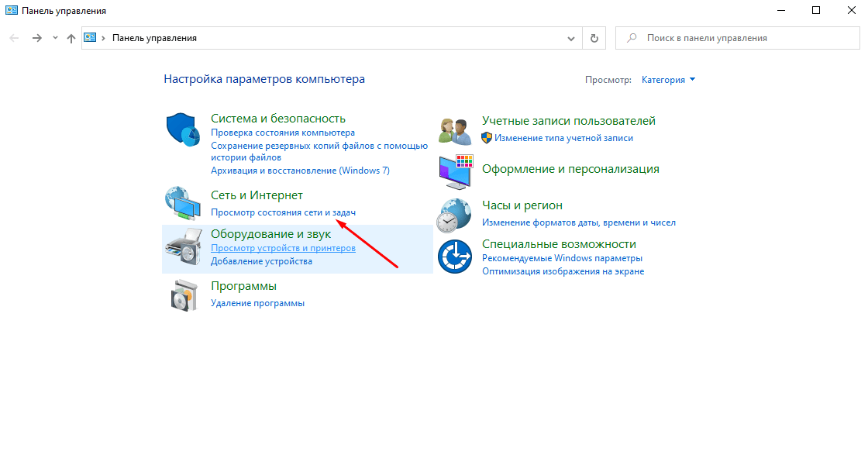Image resolution: width=868 pixels, height=455 pixels.
Task: Open Удаление программы link
Action: tap(257, 303)
